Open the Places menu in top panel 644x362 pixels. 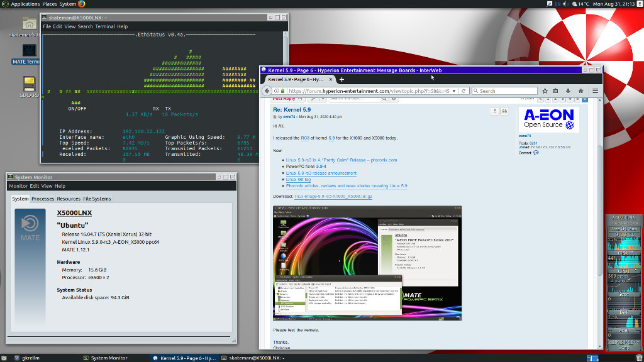pyautogui.click(x=49, y=4)
